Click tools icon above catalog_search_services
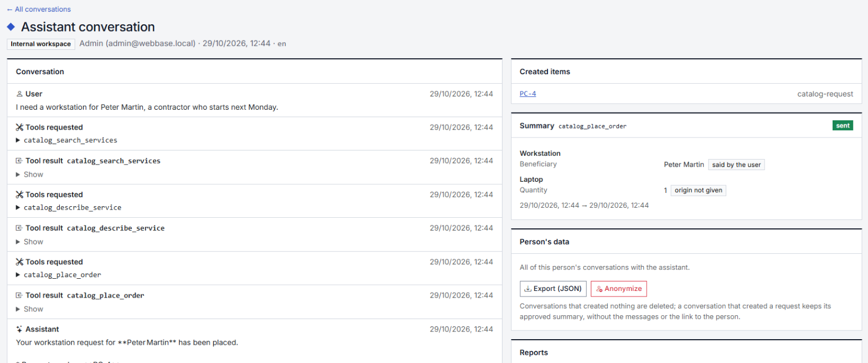 tap(19, 127)
